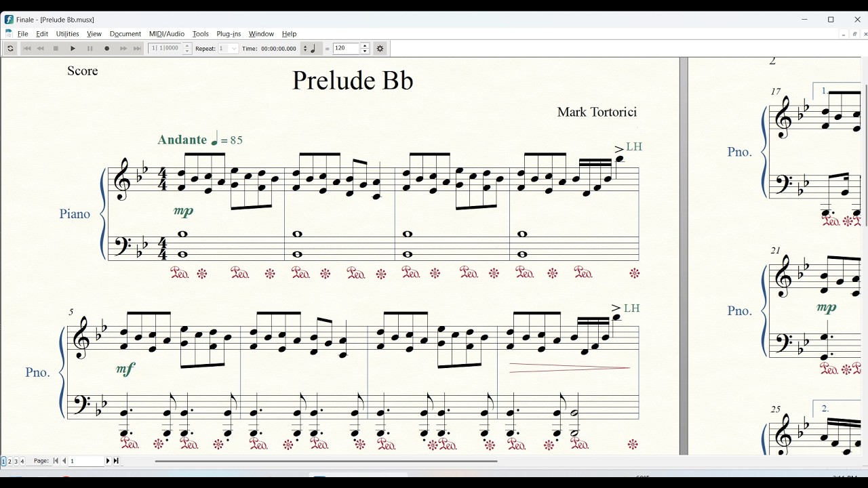Click the tempo value field showing 120
The image size is (868, 488).
(346, 49)
